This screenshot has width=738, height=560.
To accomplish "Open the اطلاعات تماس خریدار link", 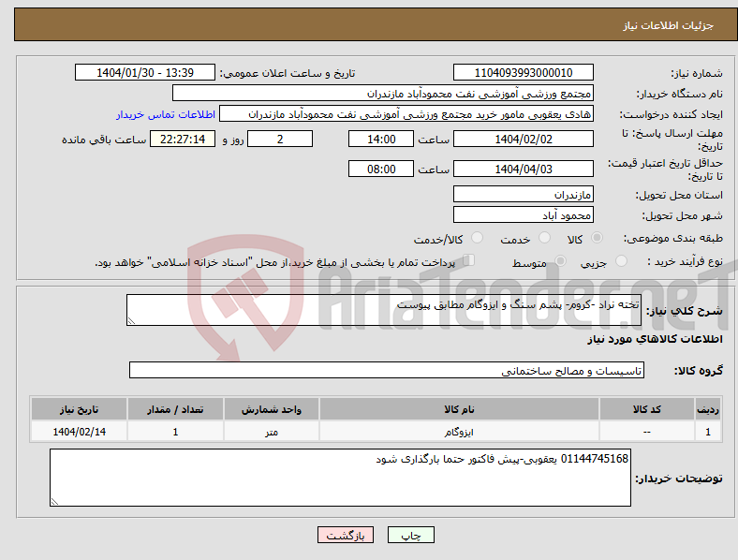I will tap(166, 114).
